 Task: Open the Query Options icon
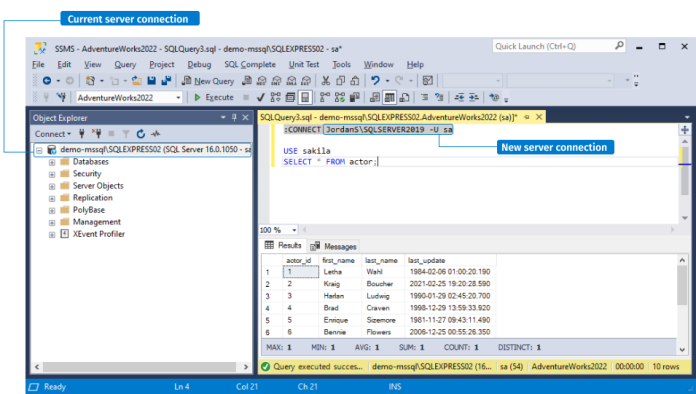tap(290, 97)
